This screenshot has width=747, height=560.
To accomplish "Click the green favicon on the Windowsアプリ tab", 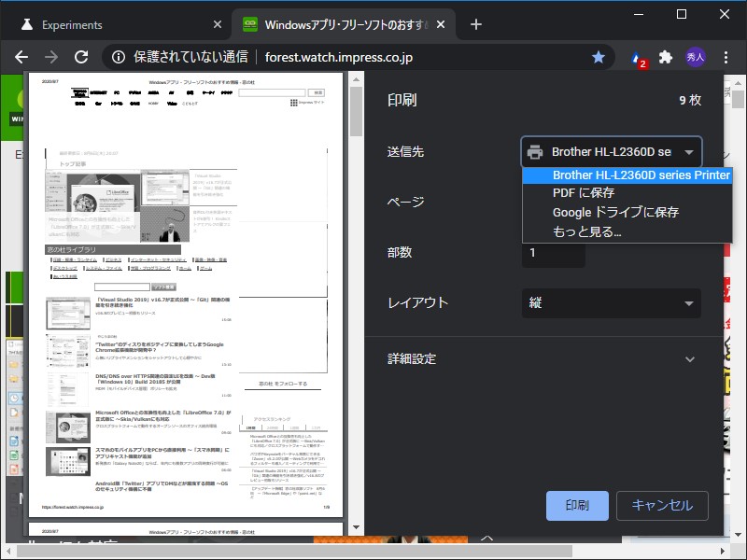I will [248, 24].
